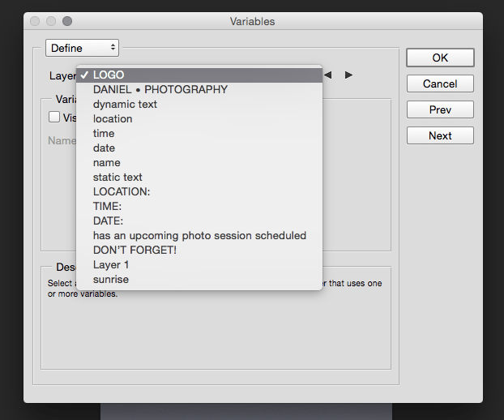Click the Prev button

[x=440, y=110]
